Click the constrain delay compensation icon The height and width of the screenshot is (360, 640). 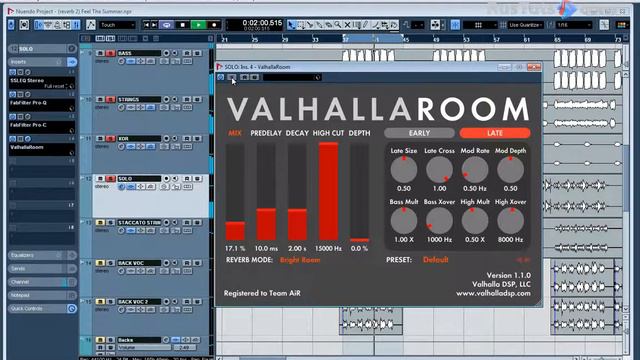[24, 25]
